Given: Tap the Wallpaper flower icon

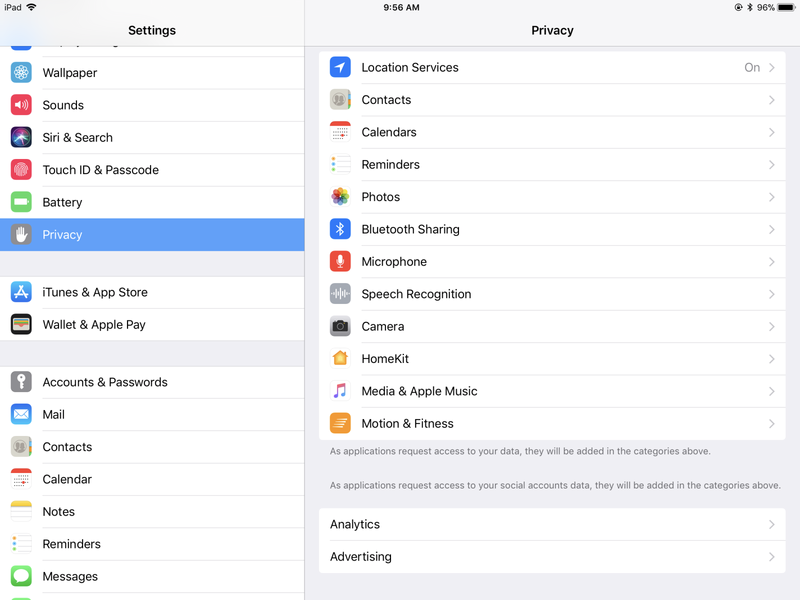Looking at the screenshot, I should [21, 72].
